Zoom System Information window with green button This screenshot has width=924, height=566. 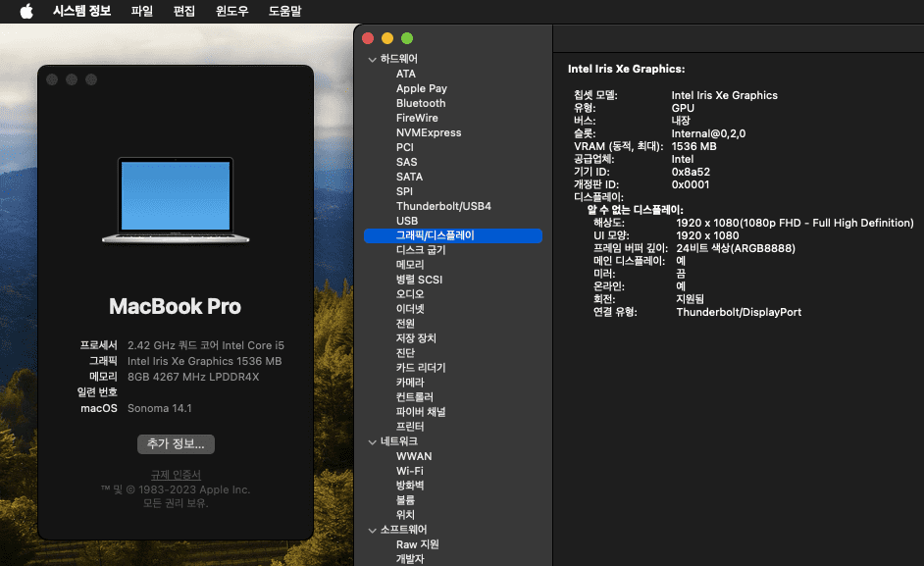pos(407,38)
